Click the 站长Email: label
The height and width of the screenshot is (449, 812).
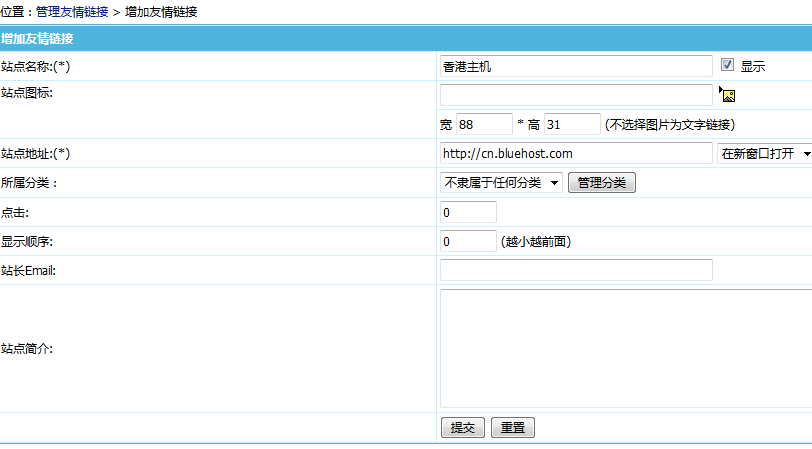(28, 270)
